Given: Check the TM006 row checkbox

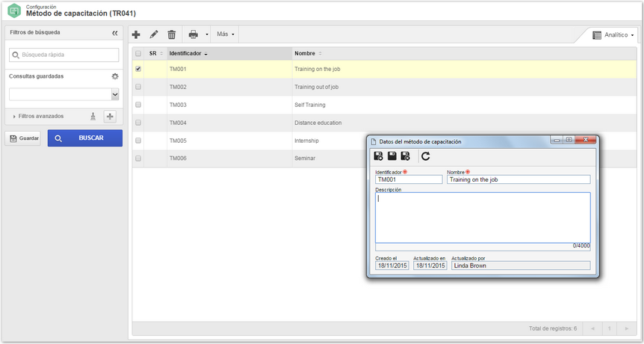Looking at the screenshot, I should coord(138,159).
